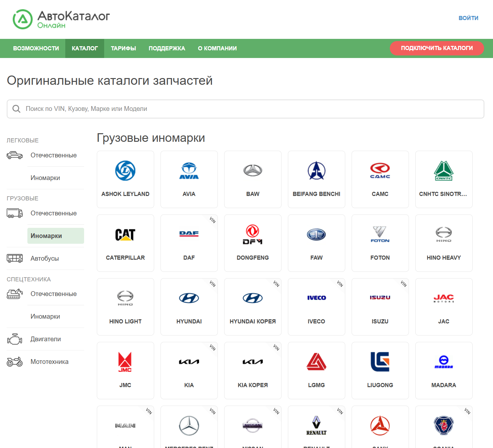The height and width of the screenshot is (448, 493).
Task: Open the Двигатели category
Action: click(x=46, y=339)
